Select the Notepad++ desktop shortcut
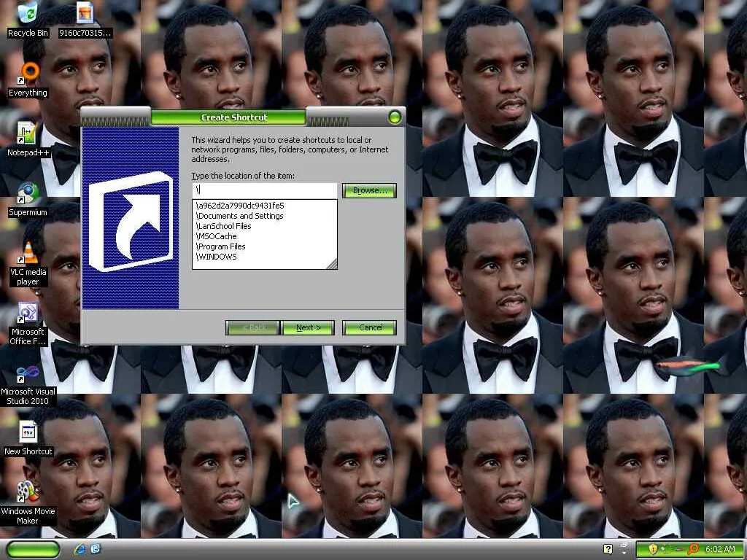The height and width of the screenshot is (560, 747). pyautogui.click(x=28, y=139)
